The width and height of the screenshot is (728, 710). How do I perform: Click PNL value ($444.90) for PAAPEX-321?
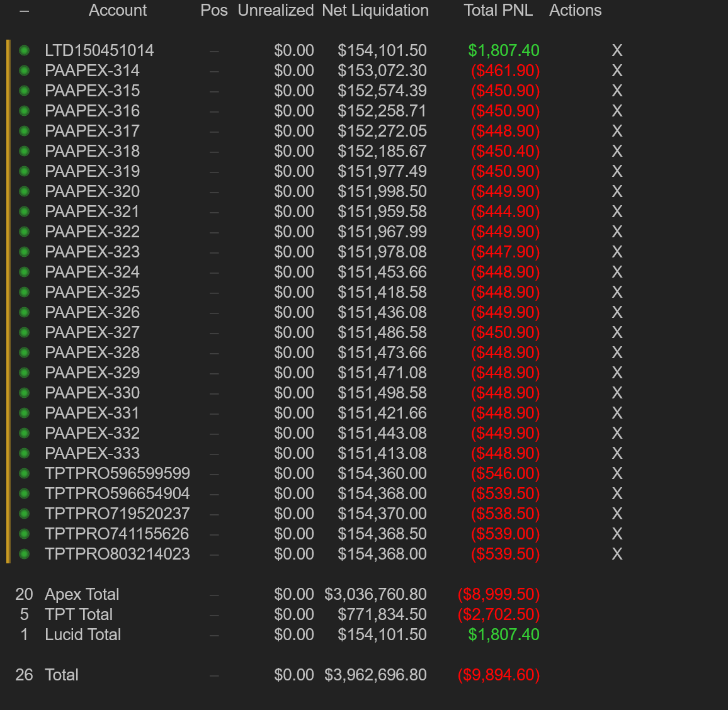tap(505, 211)
